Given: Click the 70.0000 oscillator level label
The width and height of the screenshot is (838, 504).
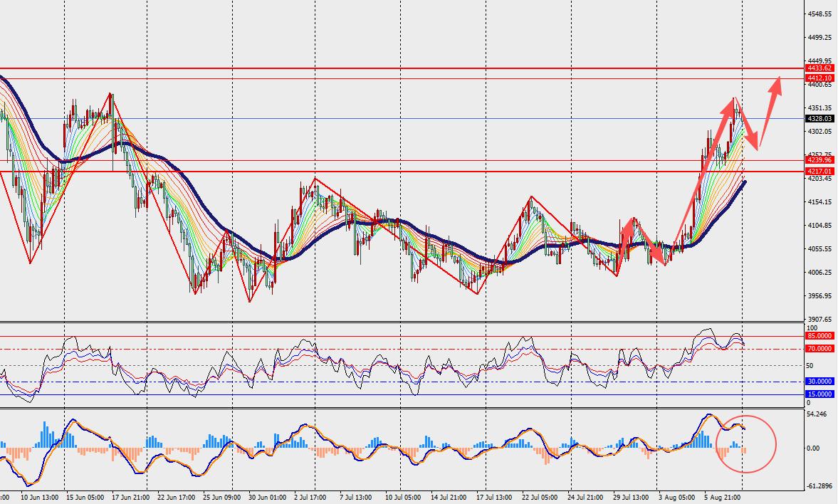Looking at the screenshot, I should 819,349.
